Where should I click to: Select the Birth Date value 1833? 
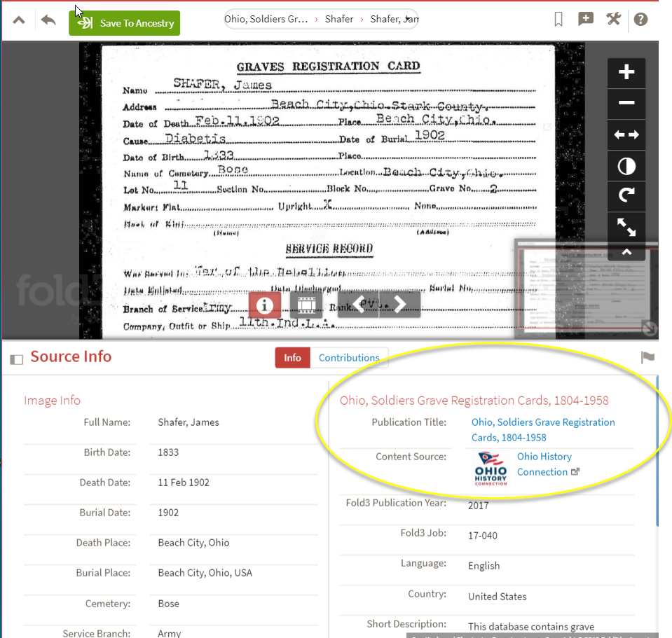[x=168, y=452]
